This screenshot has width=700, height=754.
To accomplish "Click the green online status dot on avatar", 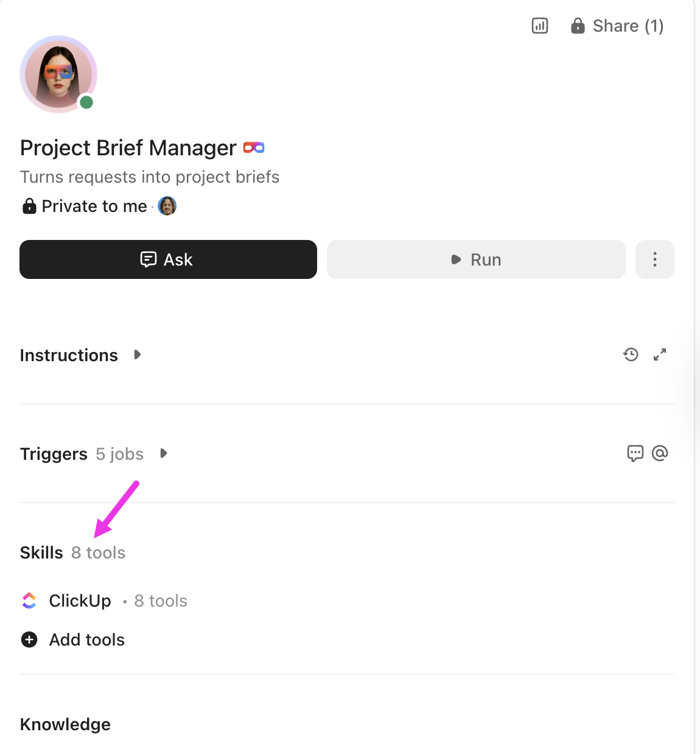I will (x=86, y=102).
